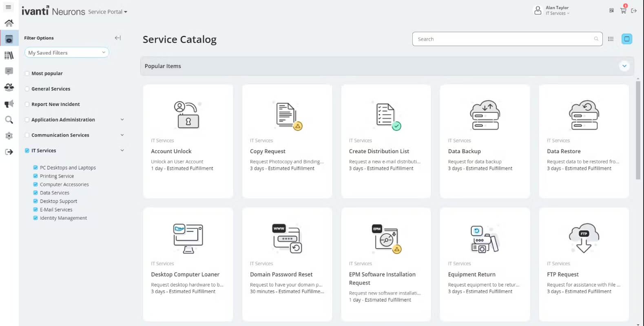Open the IT Services role dropdown
Image resolution: width=644 pixels, height=326 pixels.
coord(558,13)
